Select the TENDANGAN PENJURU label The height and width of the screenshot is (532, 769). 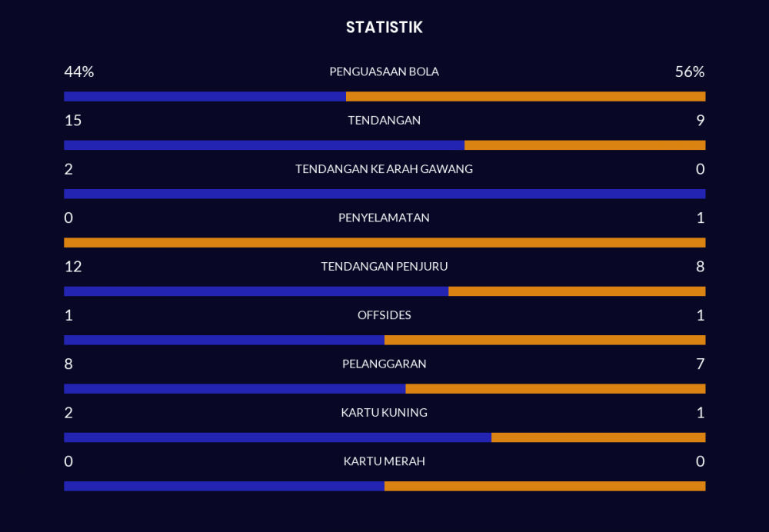(384, 267)
